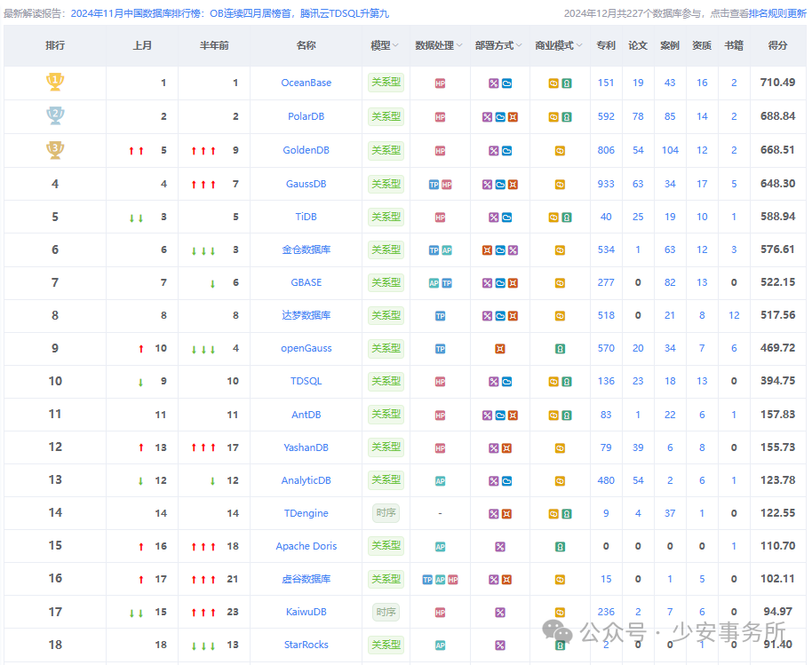812x665 pixels.
Task: Click book count 12 for 达梦数据库
Action: 734,315
